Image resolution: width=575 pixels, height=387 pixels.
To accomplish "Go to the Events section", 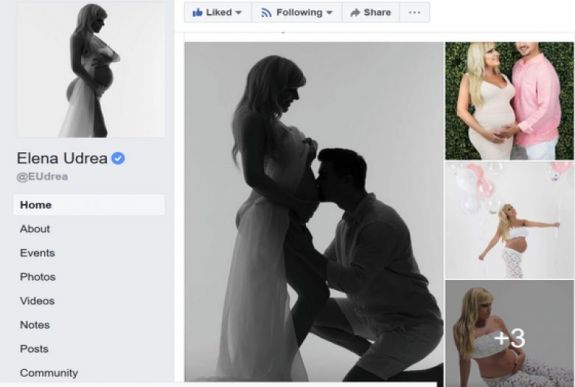I will (37, 253).
